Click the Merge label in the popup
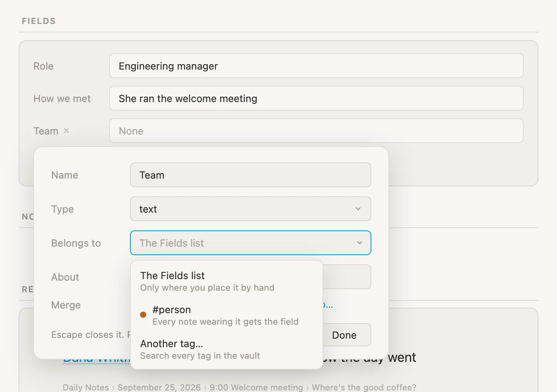The image size is (557, 392). (x=66, y=305)
